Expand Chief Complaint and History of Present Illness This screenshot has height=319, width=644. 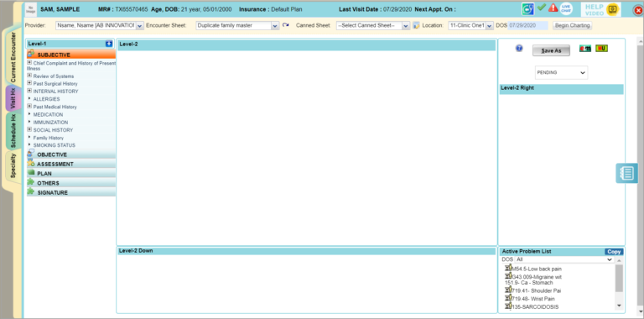click(x=29, y=63)
